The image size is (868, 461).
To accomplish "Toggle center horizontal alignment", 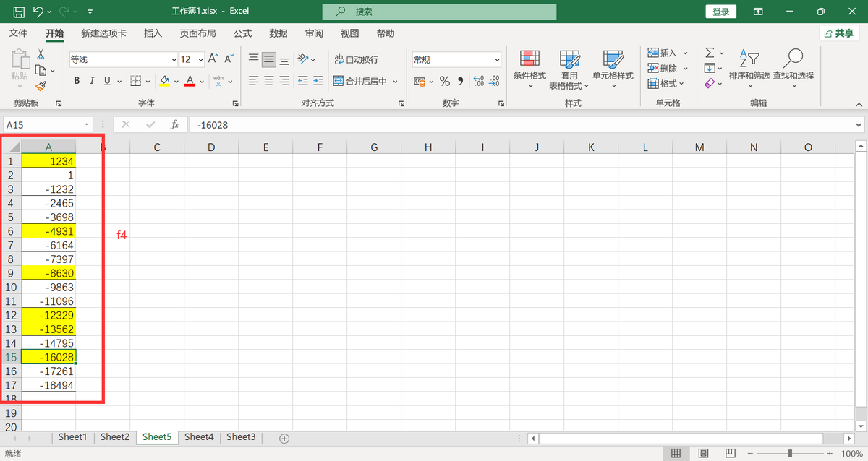I will [269, 81].
